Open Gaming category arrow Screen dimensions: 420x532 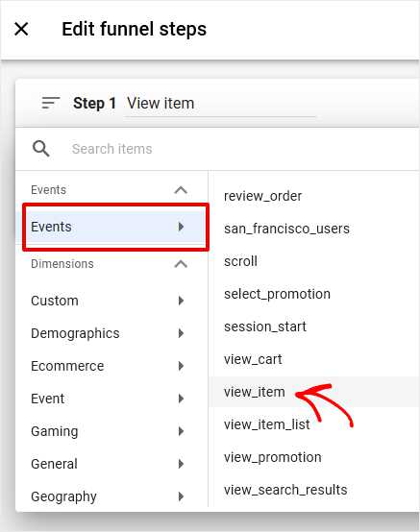pyautogui.click(x=181, y=431)
